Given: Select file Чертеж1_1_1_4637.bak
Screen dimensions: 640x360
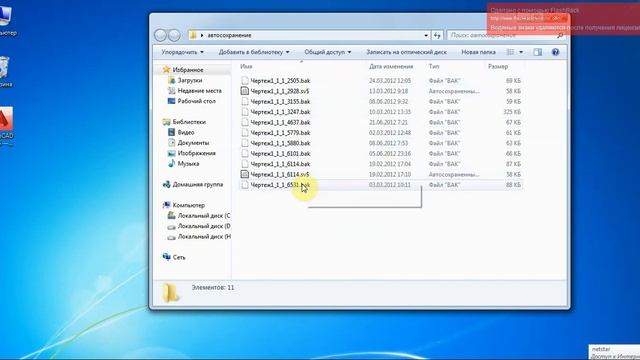Looking at the screenshot, I should (280, 122).
